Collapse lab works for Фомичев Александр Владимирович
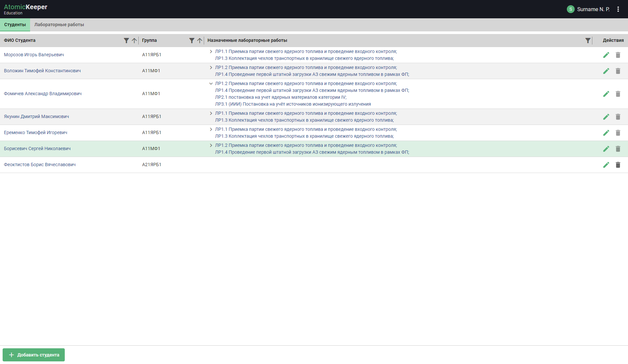Image resolution: width=628 pixels, height=364 pixels. [x=211, y=84]
